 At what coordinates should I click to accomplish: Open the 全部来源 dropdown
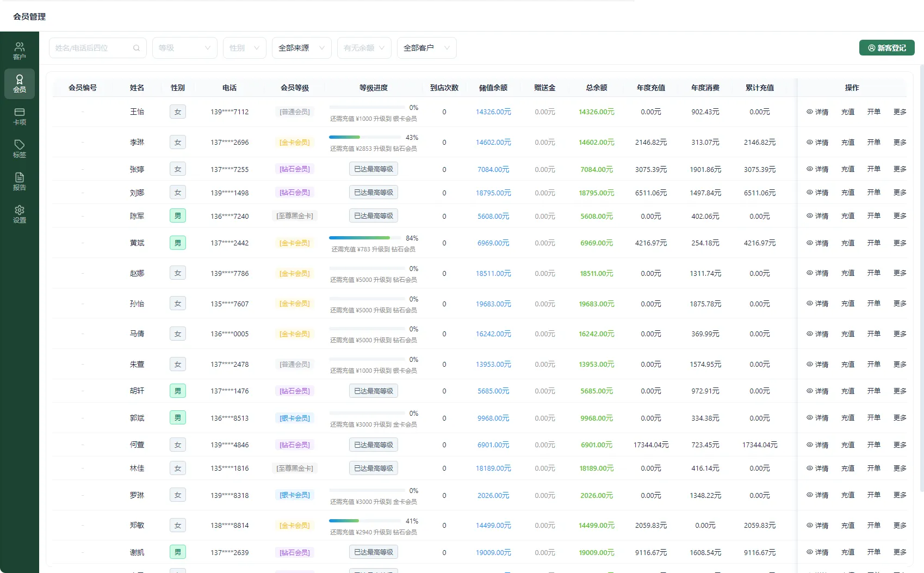[x=302, y=48]
